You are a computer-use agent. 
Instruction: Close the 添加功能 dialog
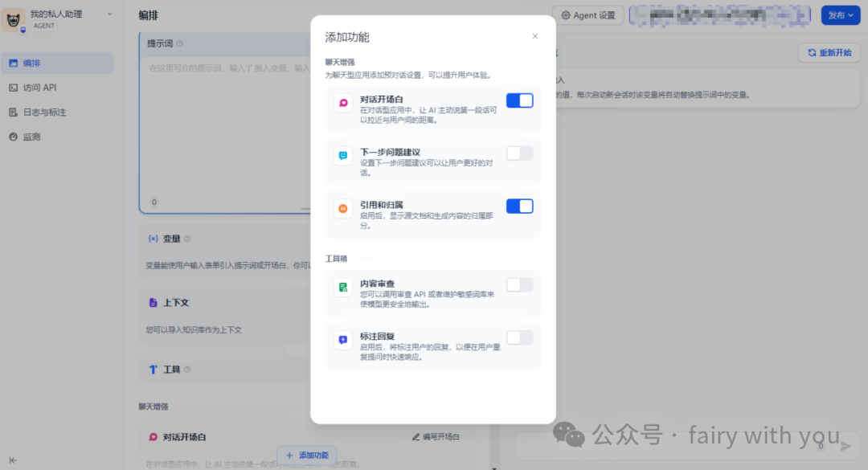click(534, 36)
